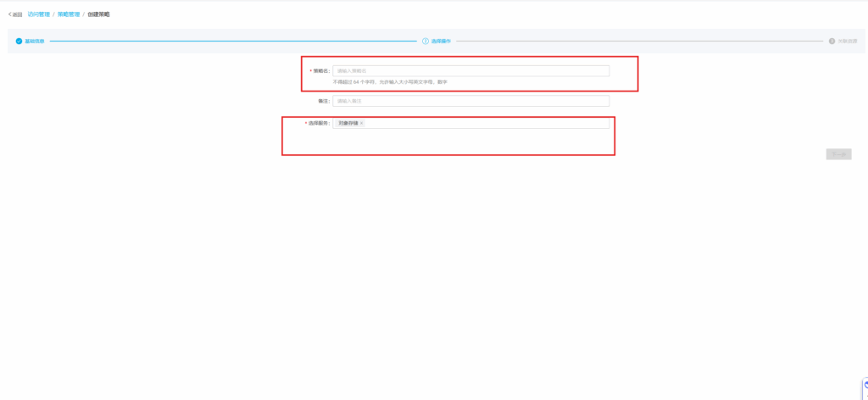Remove the 对象存储 tag with its x
Screen dimensions: 868x400
tap(361, 123)
